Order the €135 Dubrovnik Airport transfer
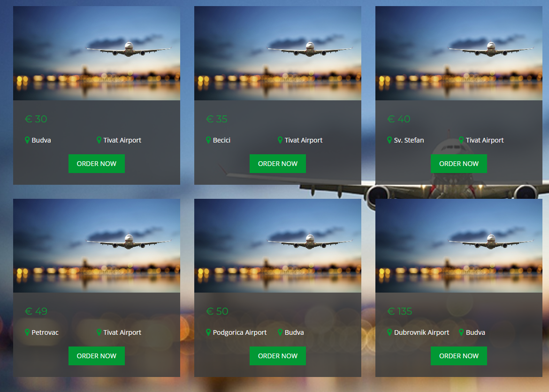The height and width of the screenshot is (392, 549). click(x=458, y=356)
